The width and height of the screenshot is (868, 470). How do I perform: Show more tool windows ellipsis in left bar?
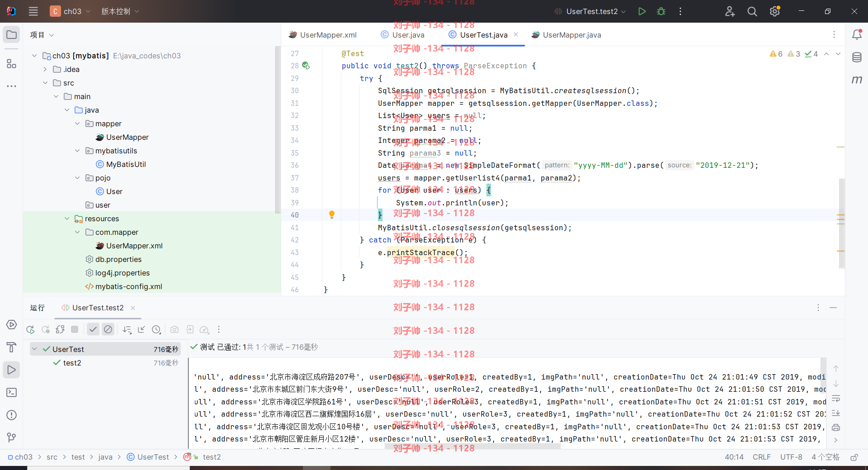12,86
